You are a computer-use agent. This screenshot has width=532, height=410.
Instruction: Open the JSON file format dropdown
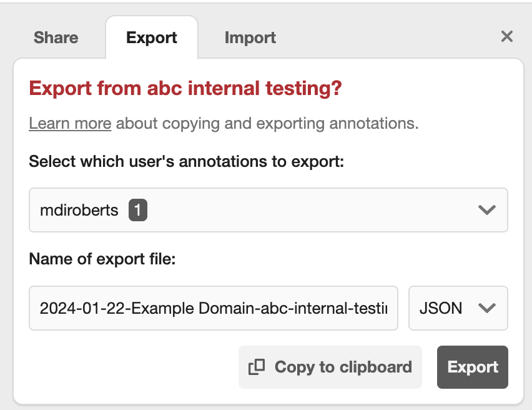coord(458,308)
